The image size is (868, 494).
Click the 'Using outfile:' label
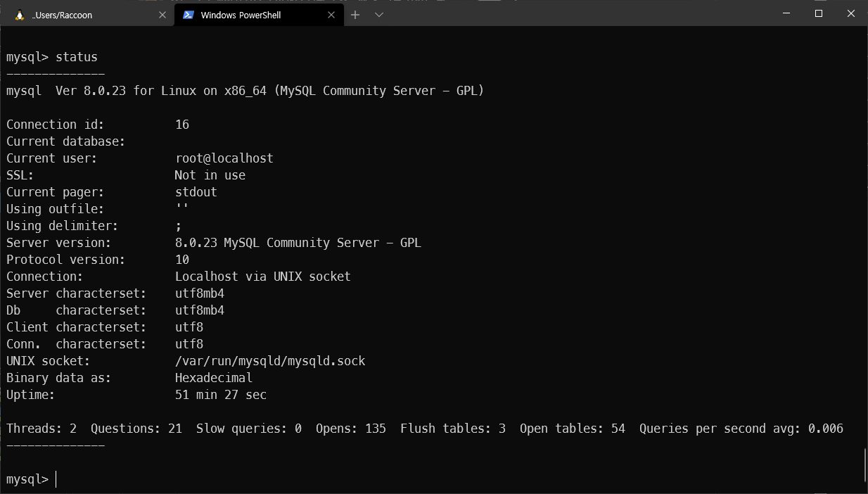tap(56, 209)
